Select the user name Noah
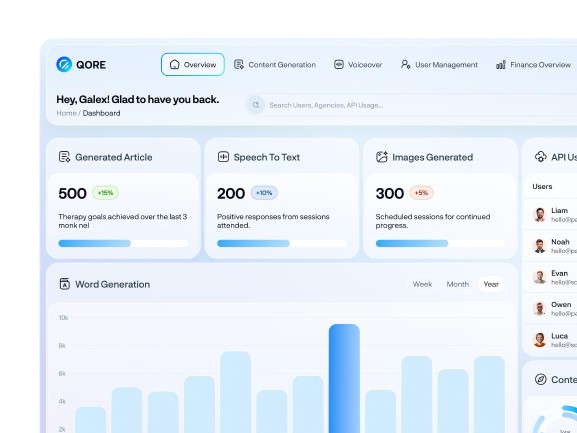The width and height of the screenshot is (577, 433). tap(560, 242)
